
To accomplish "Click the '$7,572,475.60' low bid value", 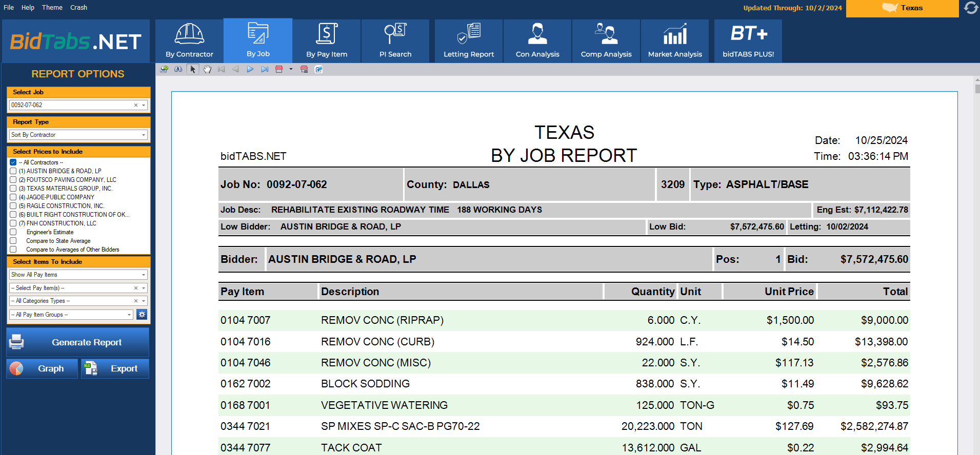I will click(757, 226).
